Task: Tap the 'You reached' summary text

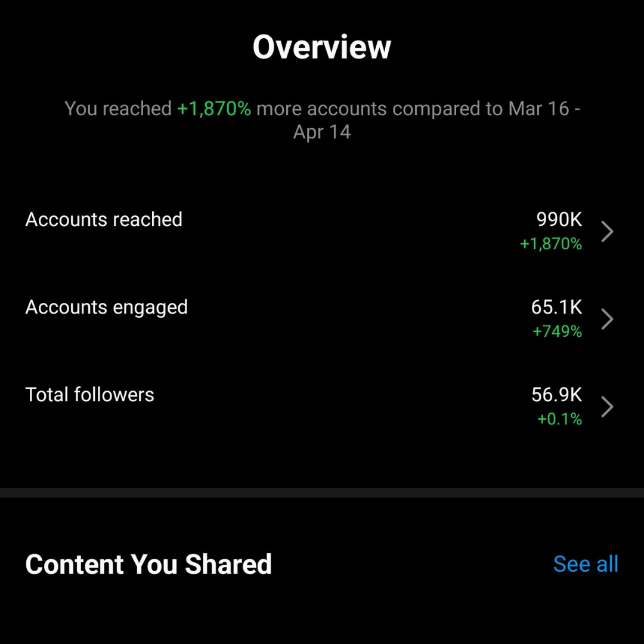Action: coord(118,109)
